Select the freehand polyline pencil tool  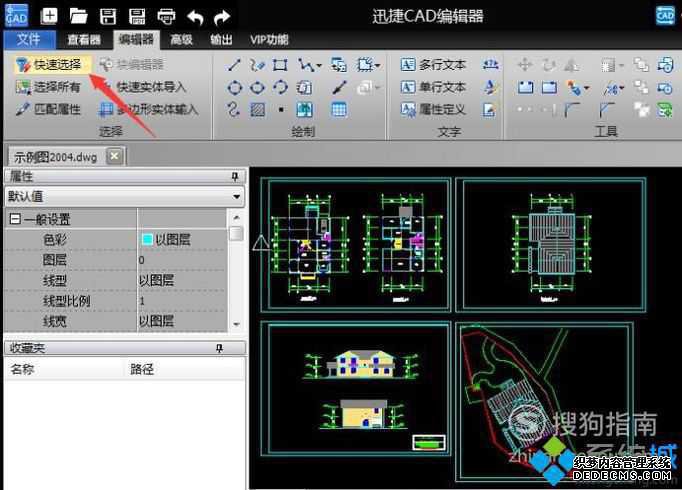(257, 65)
